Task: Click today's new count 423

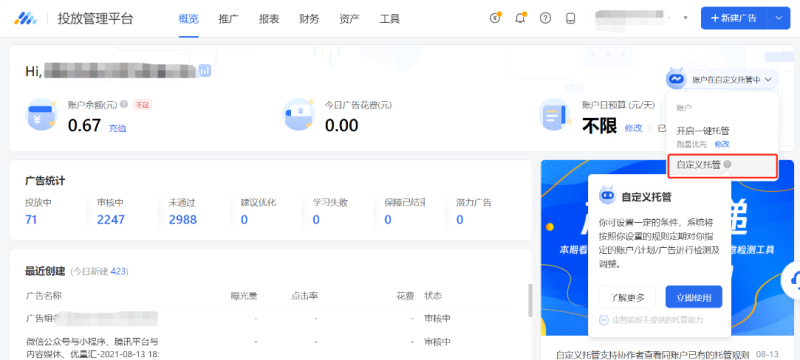Action: (x=118, y=271)
